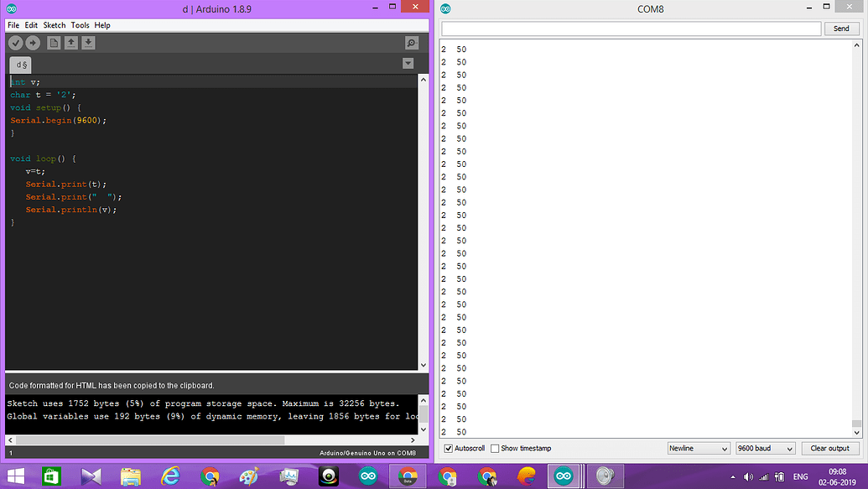Click the Upload arrow icon
The height and width of the screenshot is (489, 868).
coord(33,42)
